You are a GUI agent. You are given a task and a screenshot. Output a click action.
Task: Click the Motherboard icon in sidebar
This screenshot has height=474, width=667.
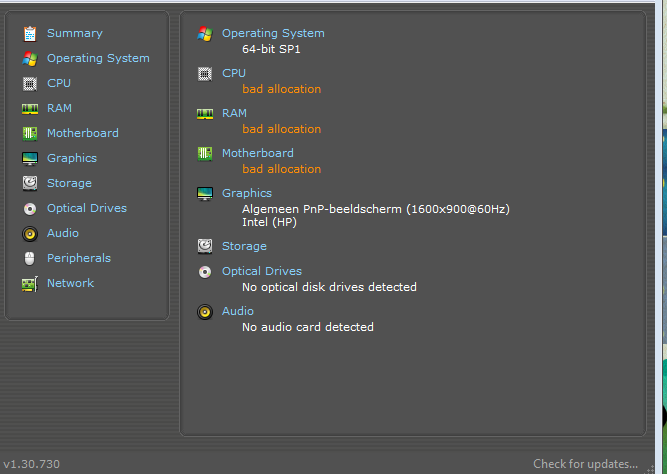30,134
